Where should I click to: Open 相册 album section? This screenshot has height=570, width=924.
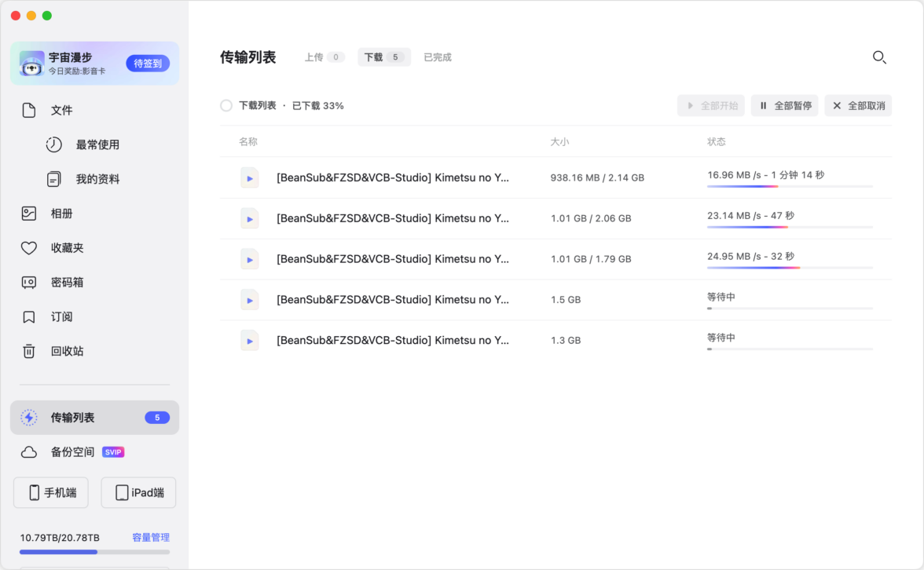click(61, 214)
